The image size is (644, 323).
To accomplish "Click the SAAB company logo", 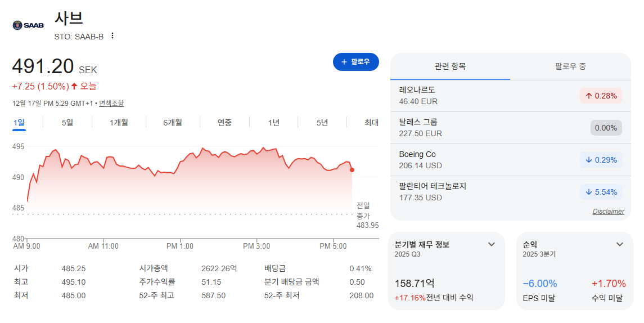I will pyautogui.click(x=28, y=25).
